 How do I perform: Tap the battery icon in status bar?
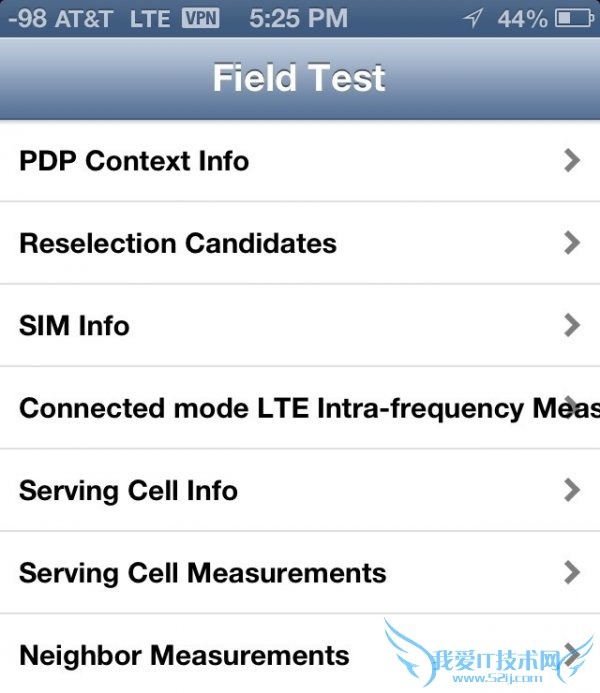[575, 18]
